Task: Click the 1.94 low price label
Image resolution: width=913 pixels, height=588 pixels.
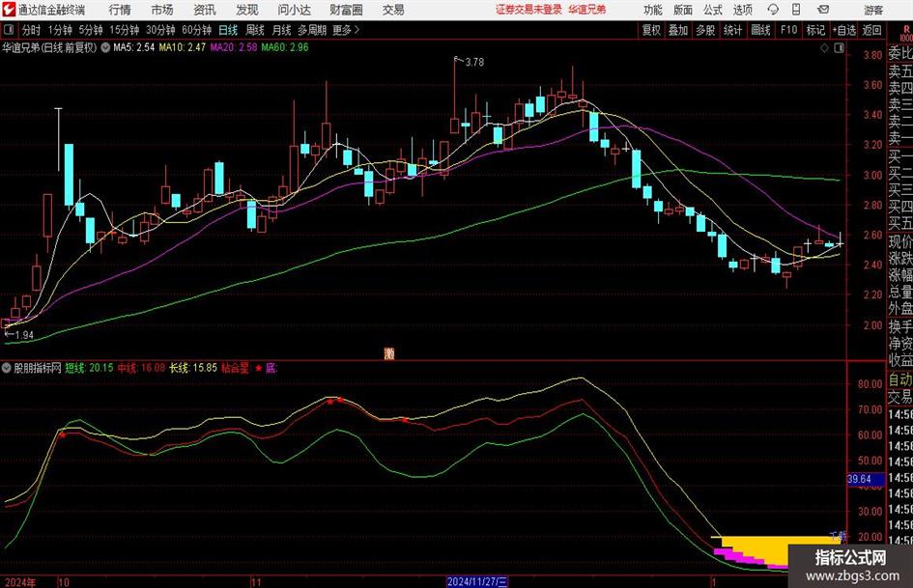Action: pos(24,335)
